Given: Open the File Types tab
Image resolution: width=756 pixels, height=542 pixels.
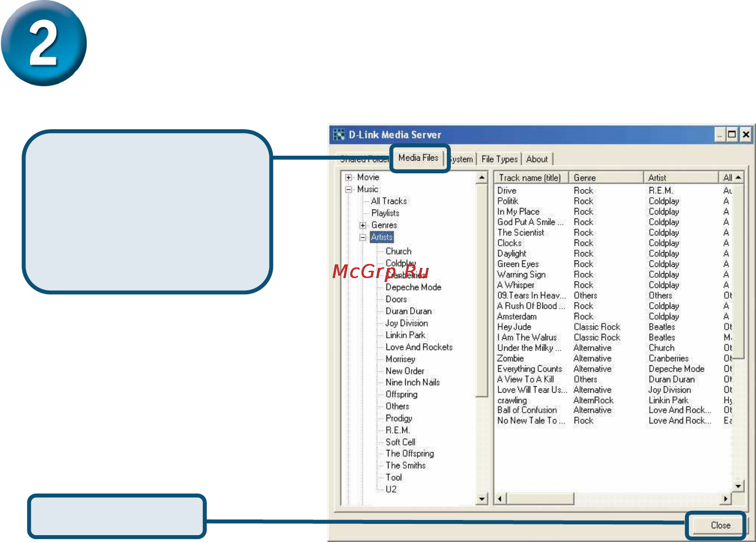Looking at the screenshot, I should 499,159.
